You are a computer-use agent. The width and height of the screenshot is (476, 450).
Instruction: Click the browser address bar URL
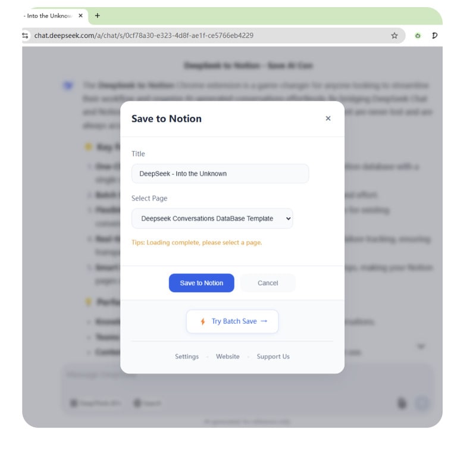[144, 36]
